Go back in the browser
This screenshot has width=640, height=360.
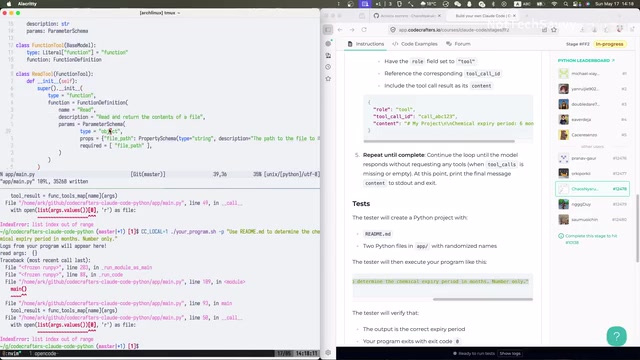pos(340,29)
